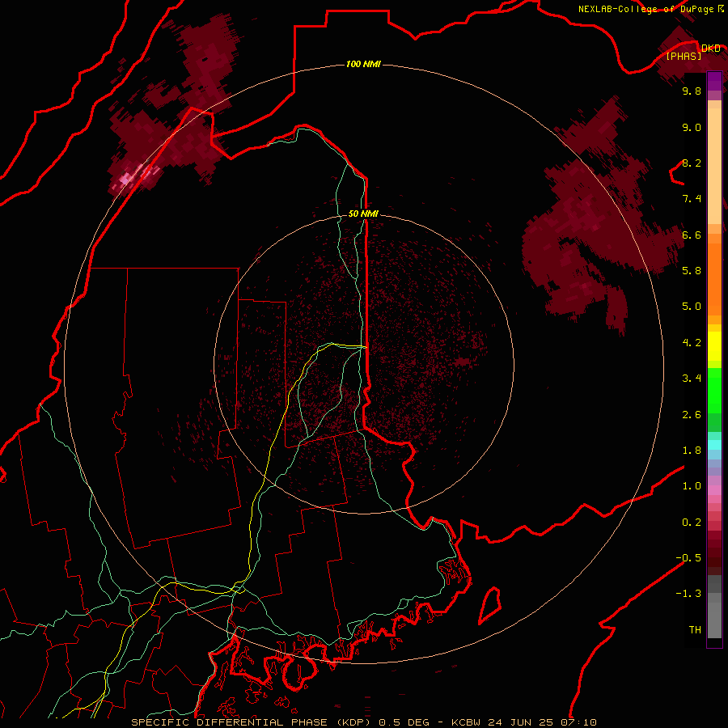Click the 1.8 legend value
728x728 pixels.
pos(692,451)
